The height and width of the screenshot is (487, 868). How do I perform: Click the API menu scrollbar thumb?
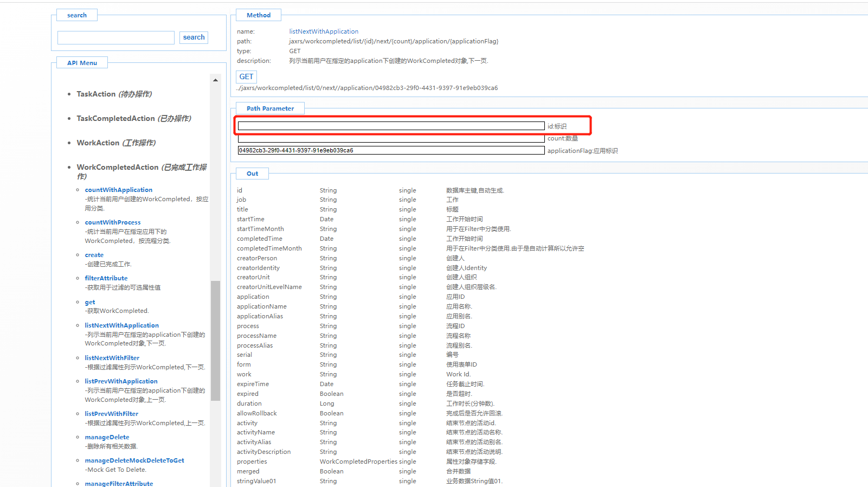[x=215, y=340]
